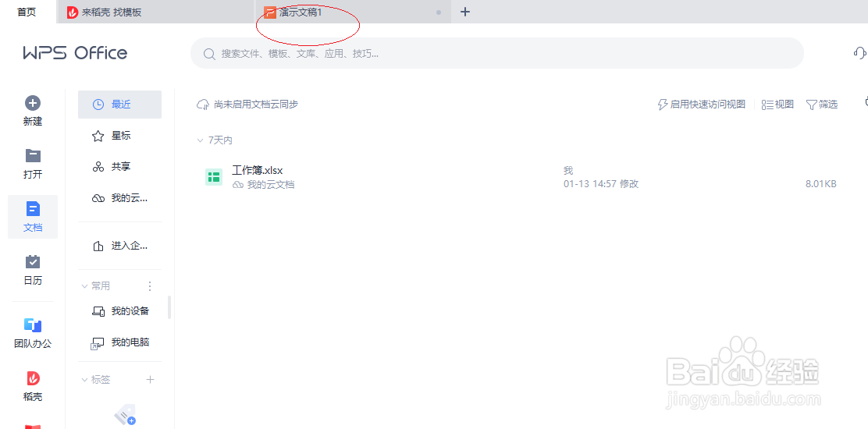Click 尚未启用文档云同步 cloud sync link

247,104
